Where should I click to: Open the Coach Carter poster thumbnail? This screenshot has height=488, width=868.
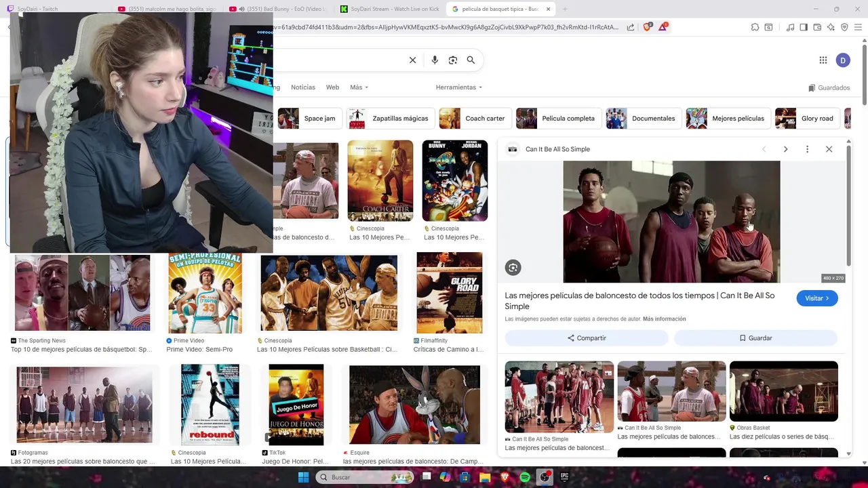380,181
